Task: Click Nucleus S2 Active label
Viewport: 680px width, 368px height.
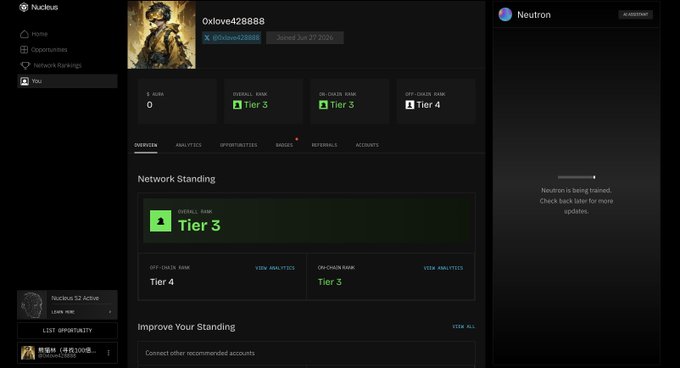Action: [75, 298]
